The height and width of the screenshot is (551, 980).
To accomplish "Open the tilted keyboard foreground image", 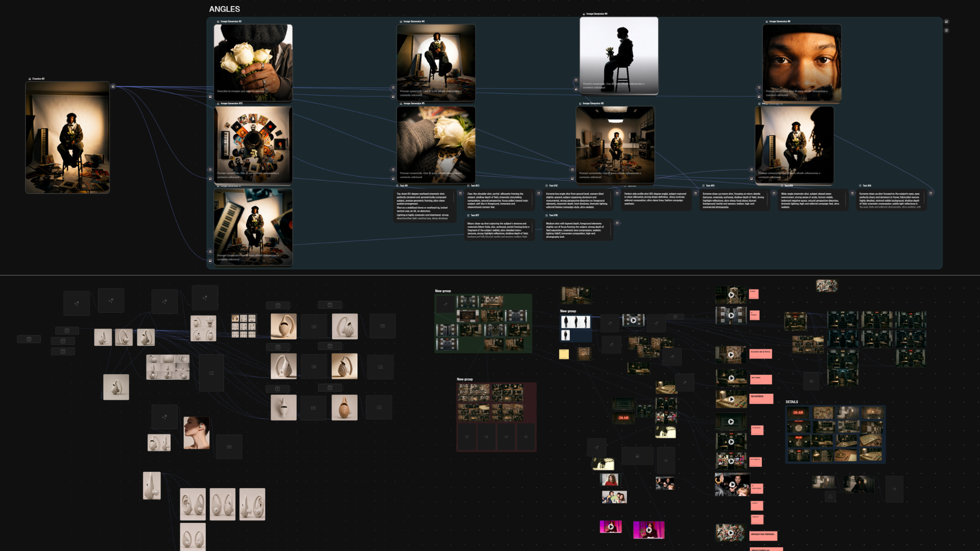I will [x=253, y=227].
